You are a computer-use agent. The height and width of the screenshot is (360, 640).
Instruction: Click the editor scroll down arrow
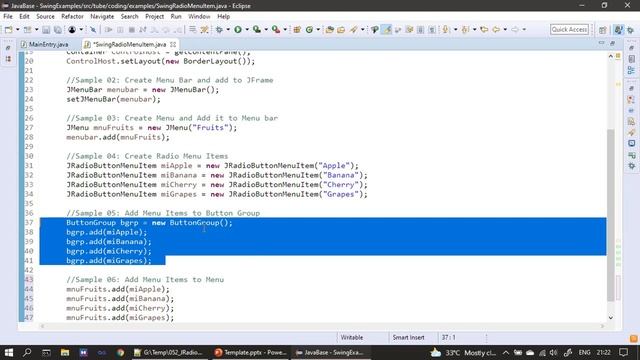[x=611, y=318]
